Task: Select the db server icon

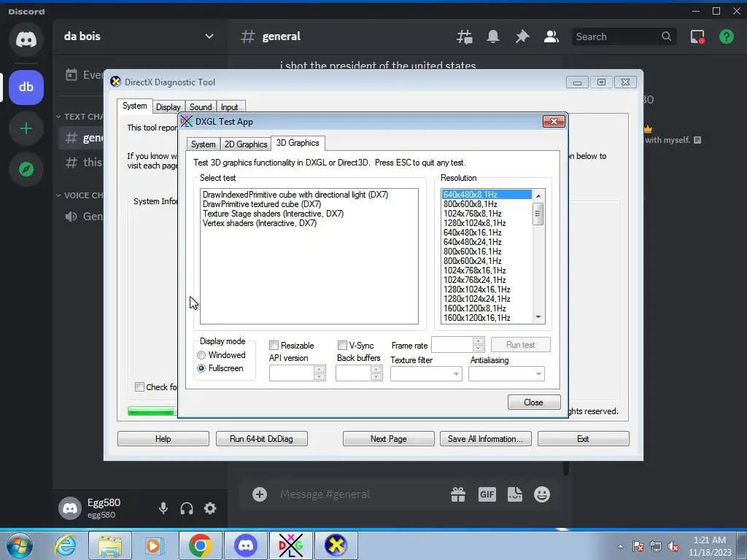Action: coord(26,87)
